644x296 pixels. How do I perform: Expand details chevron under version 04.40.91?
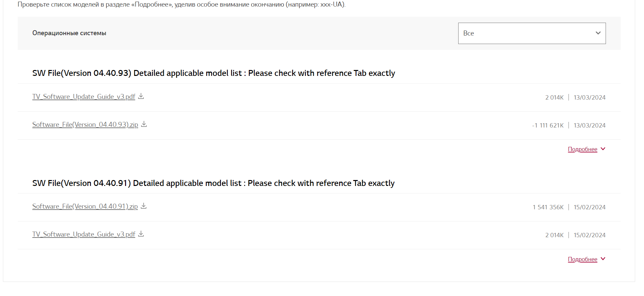pyautogui.click(x=603, y=259)
